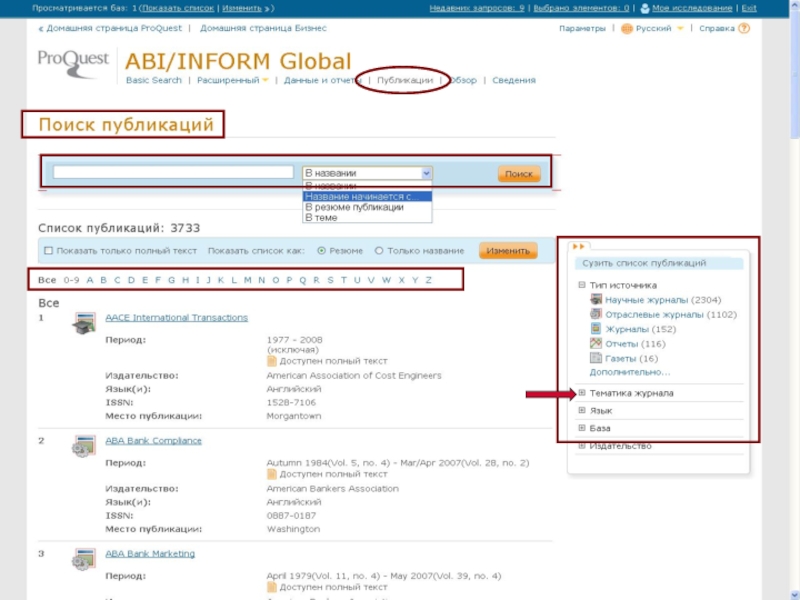Screen dimensions: 800x600
Task: Expand the База filter section
Action: pos(582,428)
